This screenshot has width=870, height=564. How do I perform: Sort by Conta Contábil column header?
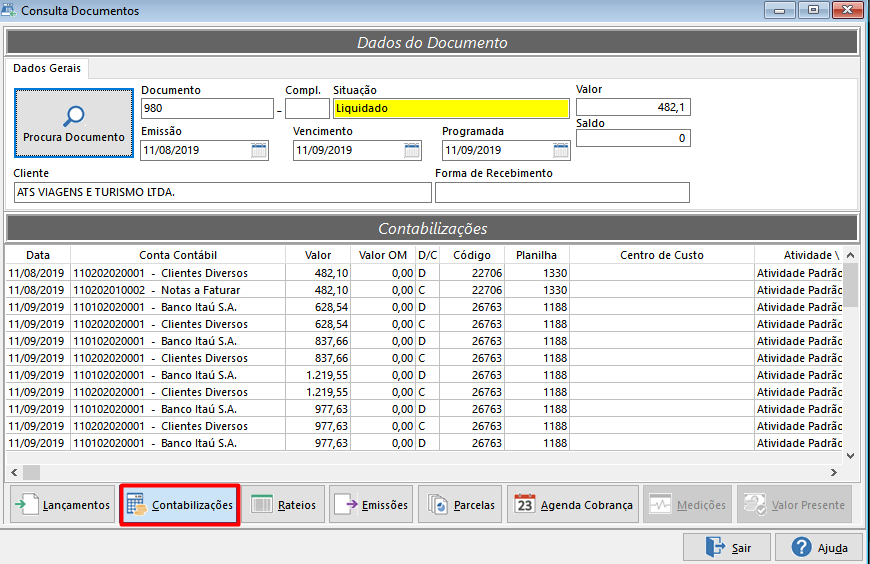tap(178, 255)
